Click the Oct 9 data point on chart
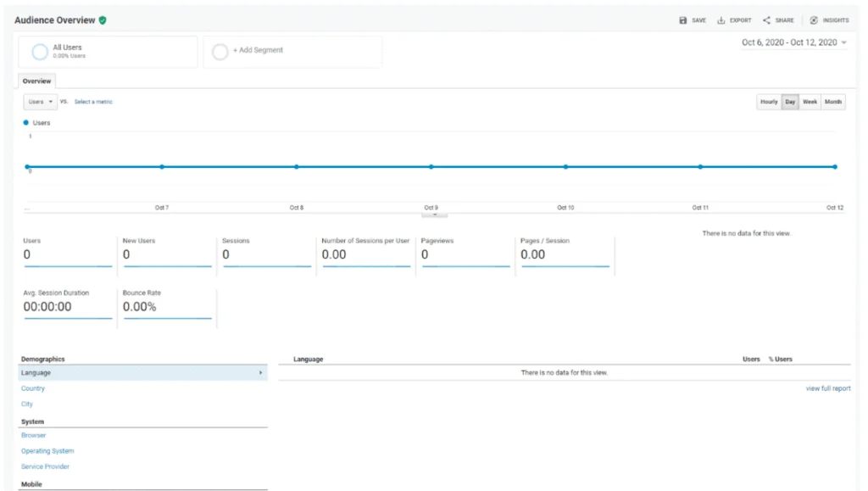 (x=431, y=166)
